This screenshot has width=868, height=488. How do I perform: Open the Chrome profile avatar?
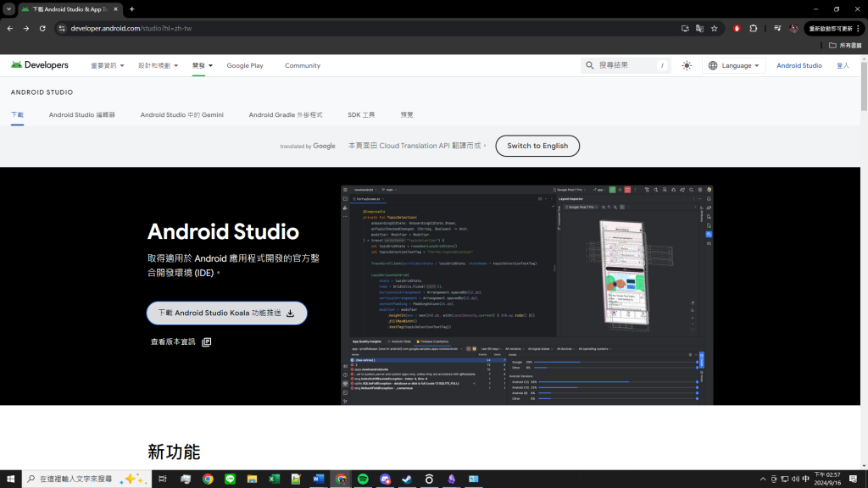pos(793,28)
